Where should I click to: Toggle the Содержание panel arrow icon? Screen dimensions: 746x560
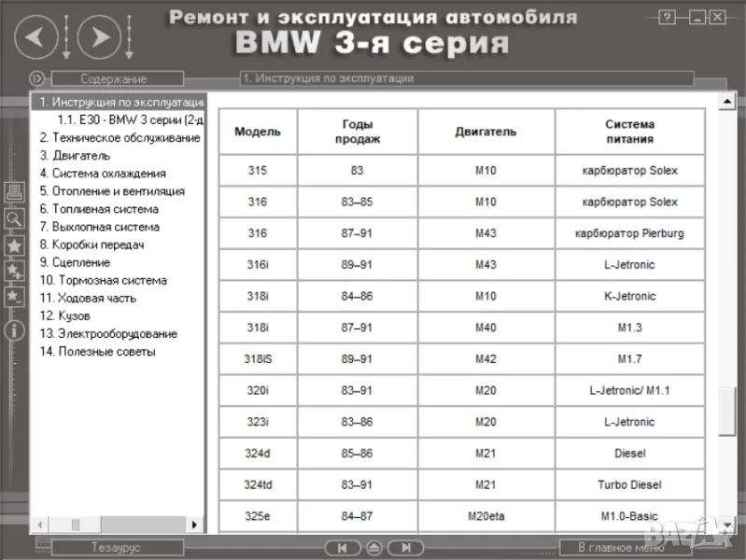[x=36, y=78]
